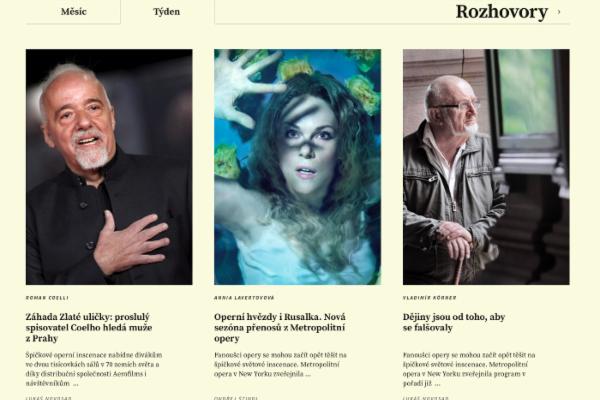The width and height of the screenshot is (600, 400).
Task: Click the Anna Lavertovová label
Action: click(244, 297)
